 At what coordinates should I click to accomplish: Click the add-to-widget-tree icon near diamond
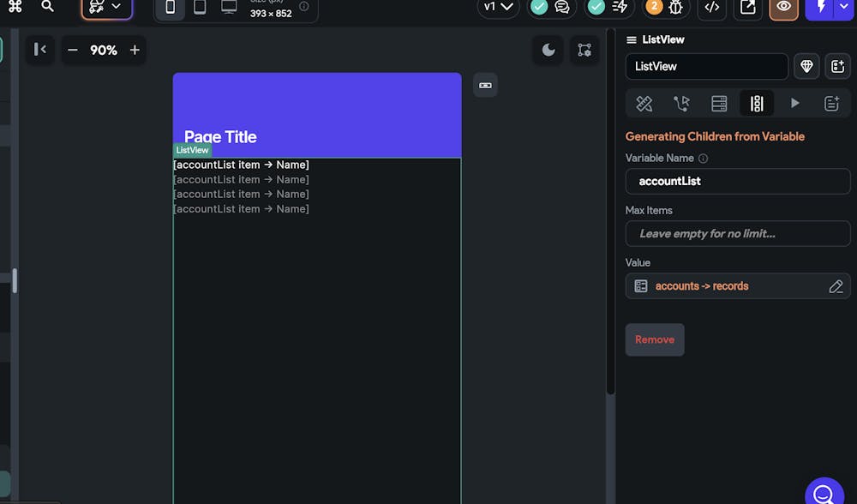tap(838, 67)
